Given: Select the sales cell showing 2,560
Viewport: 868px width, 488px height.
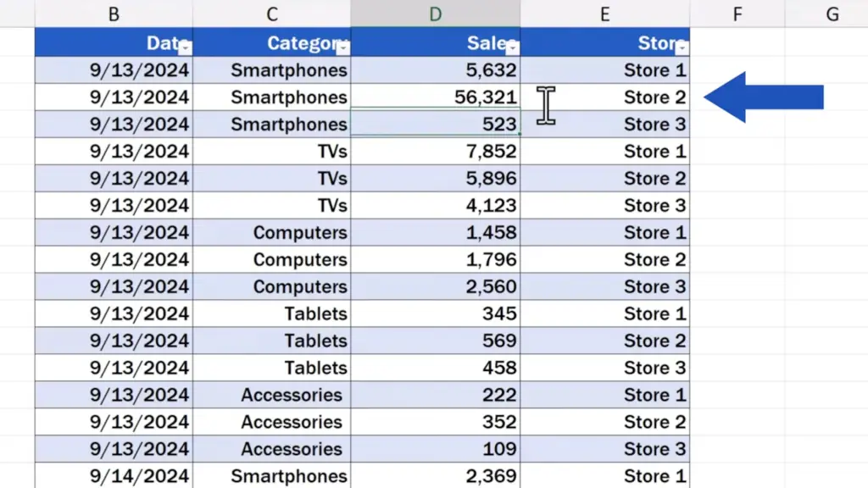Looking at the screenshot, I should point(436,286).
